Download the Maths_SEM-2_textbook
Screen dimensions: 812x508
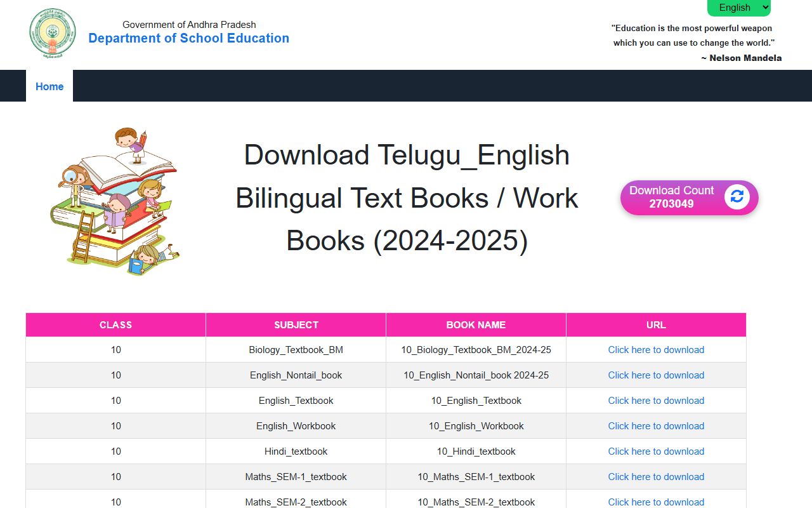[656, 502]
